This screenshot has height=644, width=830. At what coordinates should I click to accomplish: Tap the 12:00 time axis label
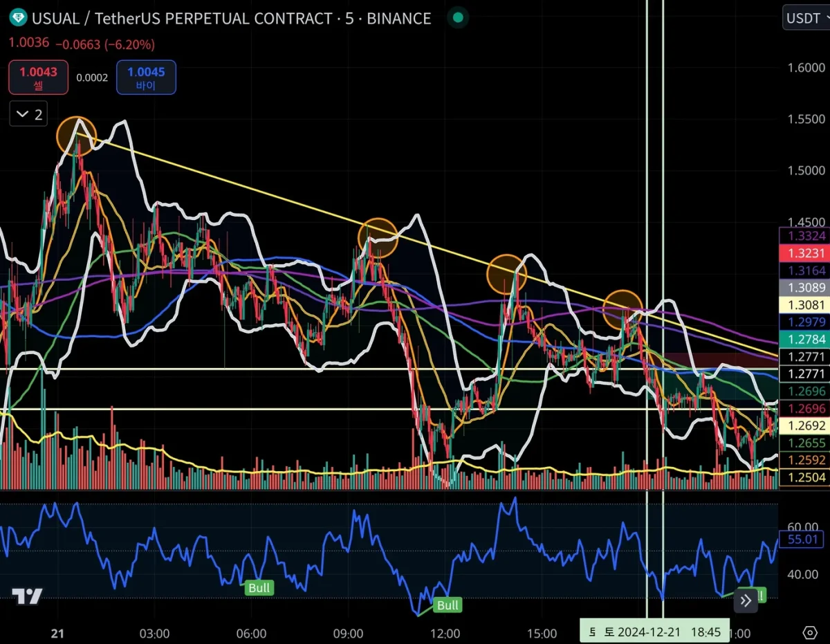click(445, 633)
